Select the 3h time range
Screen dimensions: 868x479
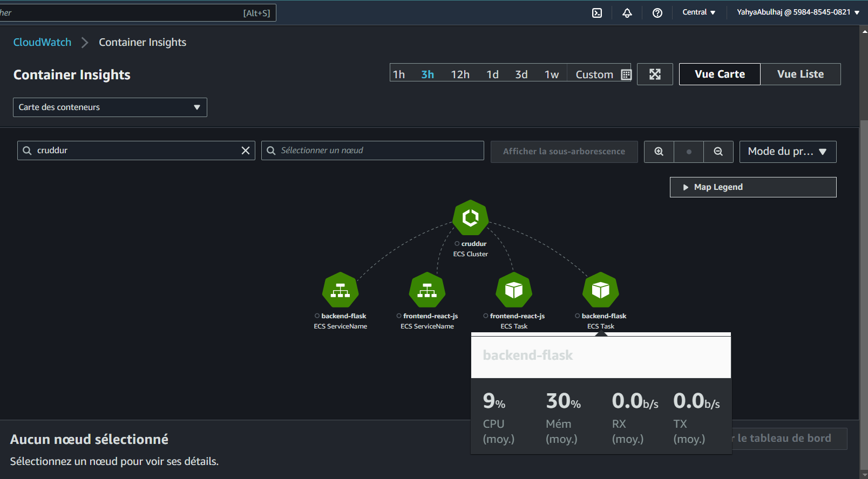(428, 74)
